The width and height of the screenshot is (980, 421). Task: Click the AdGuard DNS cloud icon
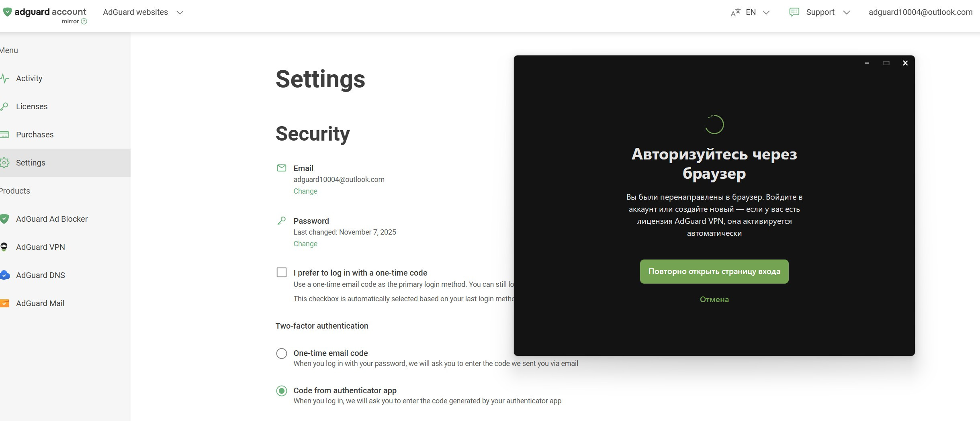pyautogui.click(x=4, y=275)
